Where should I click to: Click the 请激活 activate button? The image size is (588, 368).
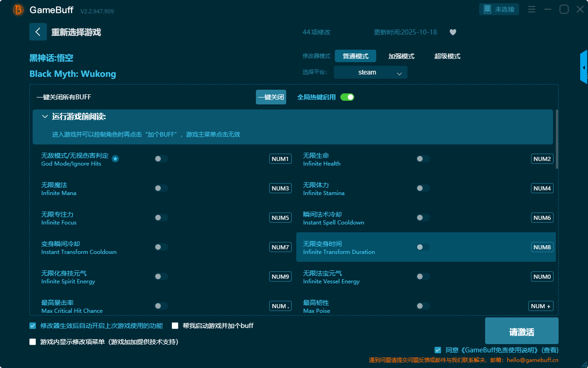[x=521, y=332]
